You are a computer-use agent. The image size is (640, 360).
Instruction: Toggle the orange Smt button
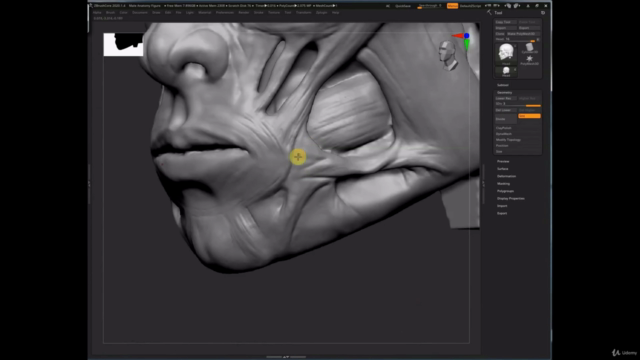pos(529,116)
